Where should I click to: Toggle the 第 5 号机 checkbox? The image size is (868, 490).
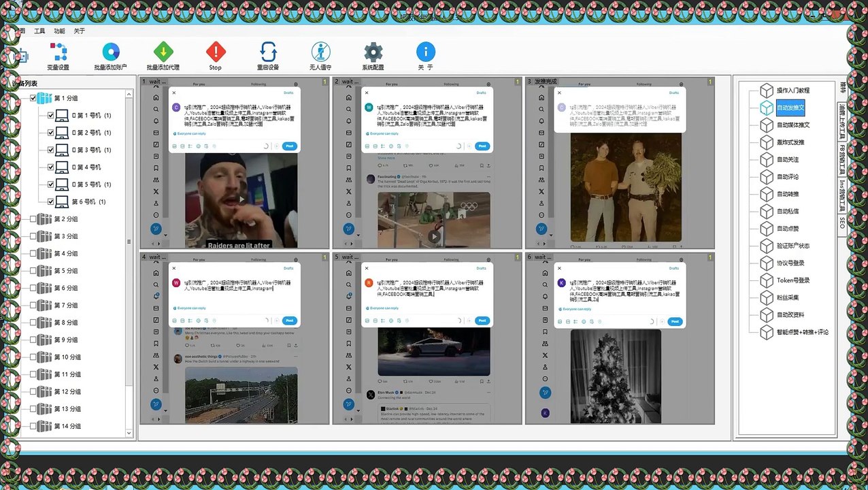[50, 184]
